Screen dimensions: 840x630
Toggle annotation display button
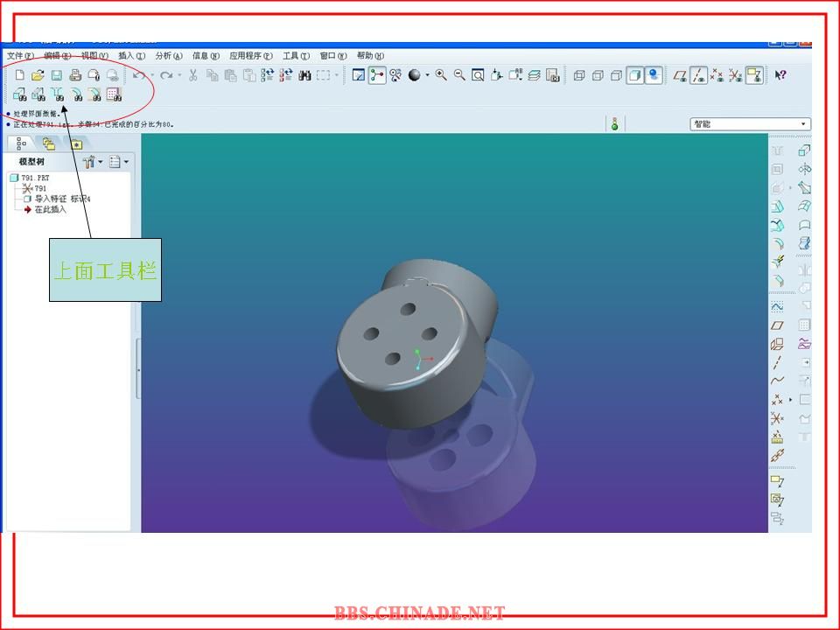click(754, 75)
